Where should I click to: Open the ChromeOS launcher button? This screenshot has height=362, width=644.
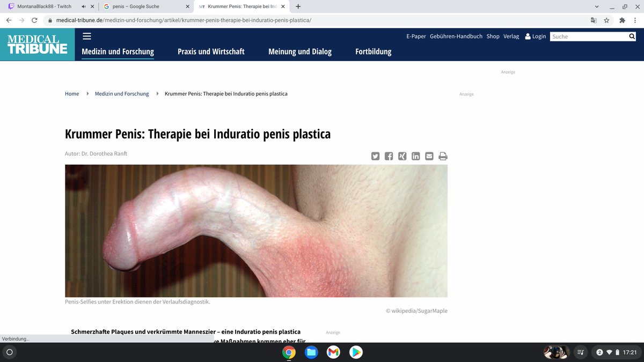[x=9, y=352]
